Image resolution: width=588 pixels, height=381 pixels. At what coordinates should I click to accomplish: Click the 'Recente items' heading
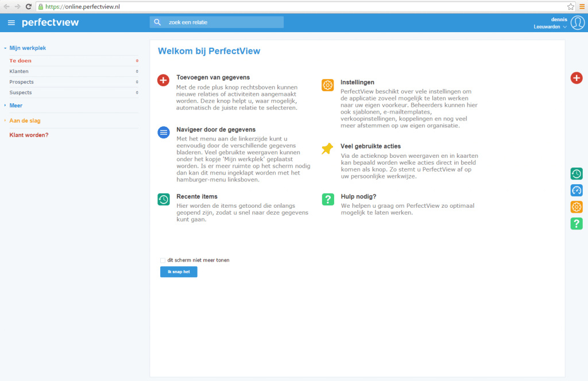tap(197, 197)
